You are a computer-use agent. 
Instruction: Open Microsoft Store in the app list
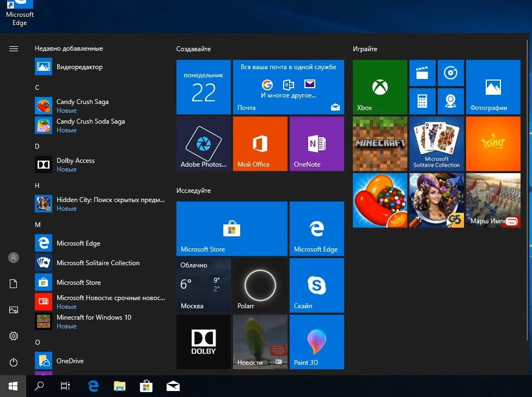(100, 282)
